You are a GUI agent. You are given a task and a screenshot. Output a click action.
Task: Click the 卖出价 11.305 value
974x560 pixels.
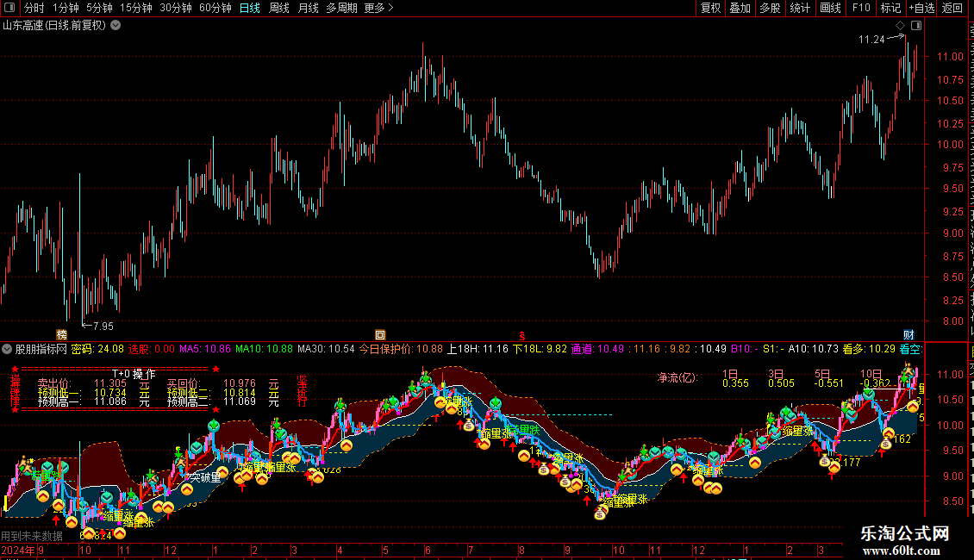(110, 383)
